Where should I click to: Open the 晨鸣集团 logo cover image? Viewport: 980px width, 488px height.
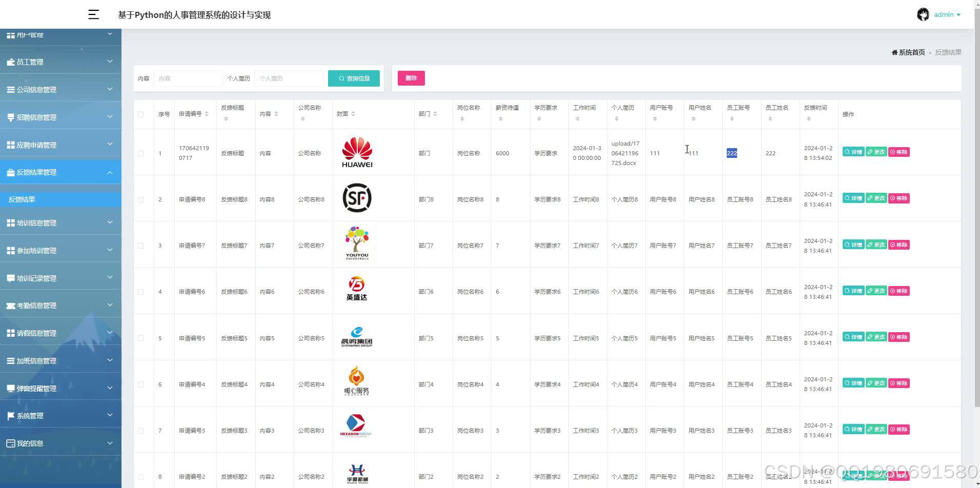click(x=357, y=337)
